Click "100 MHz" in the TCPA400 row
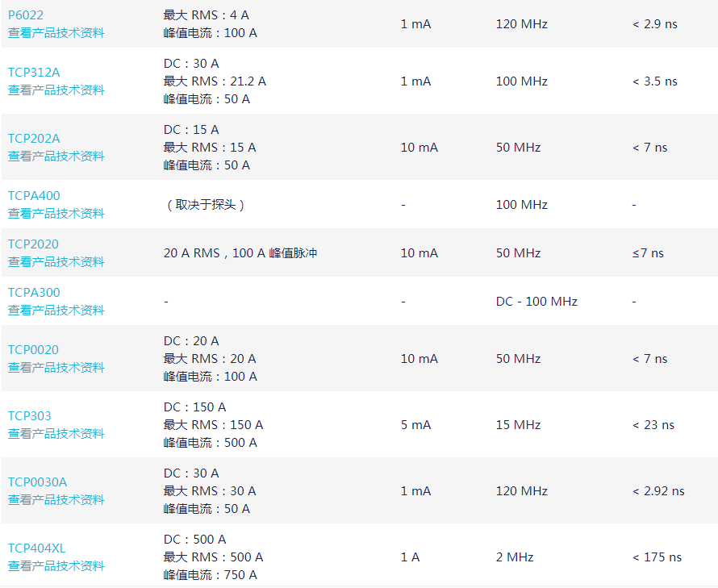This screenshot has width=718, height=588. [x=521, y=205]
